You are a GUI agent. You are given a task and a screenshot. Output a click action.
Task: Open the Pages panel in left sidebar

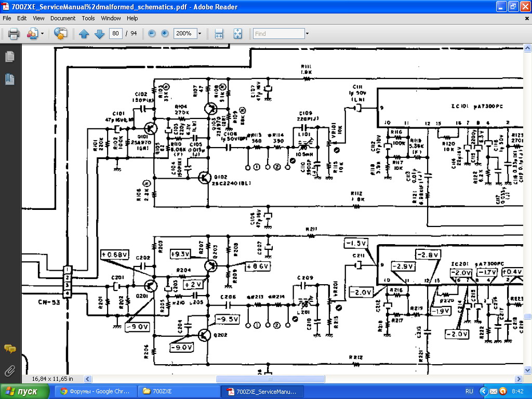(x=9, y=57)
